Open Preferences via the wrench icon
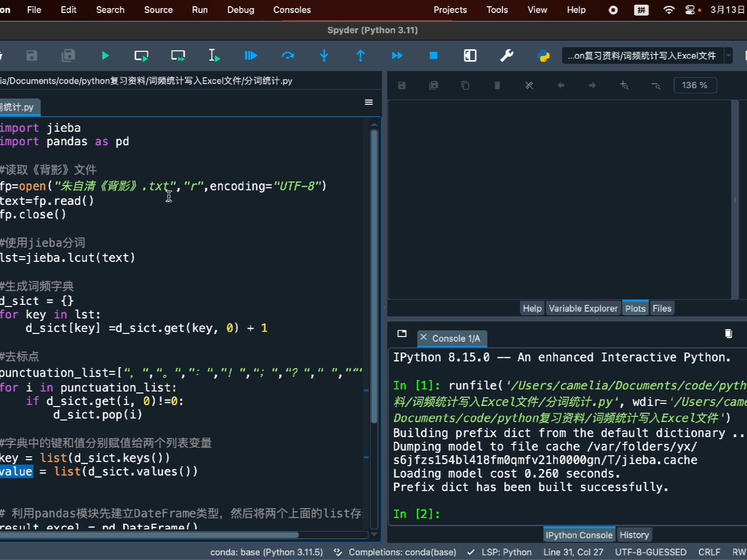 pos(507,55)
